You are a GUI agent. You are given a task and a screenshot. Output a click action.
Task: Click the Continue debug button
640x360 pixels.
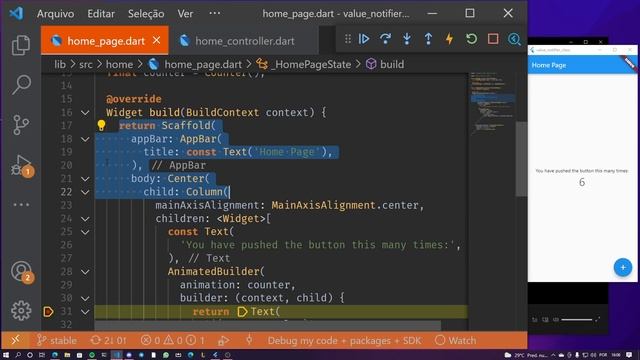(364, 39)
